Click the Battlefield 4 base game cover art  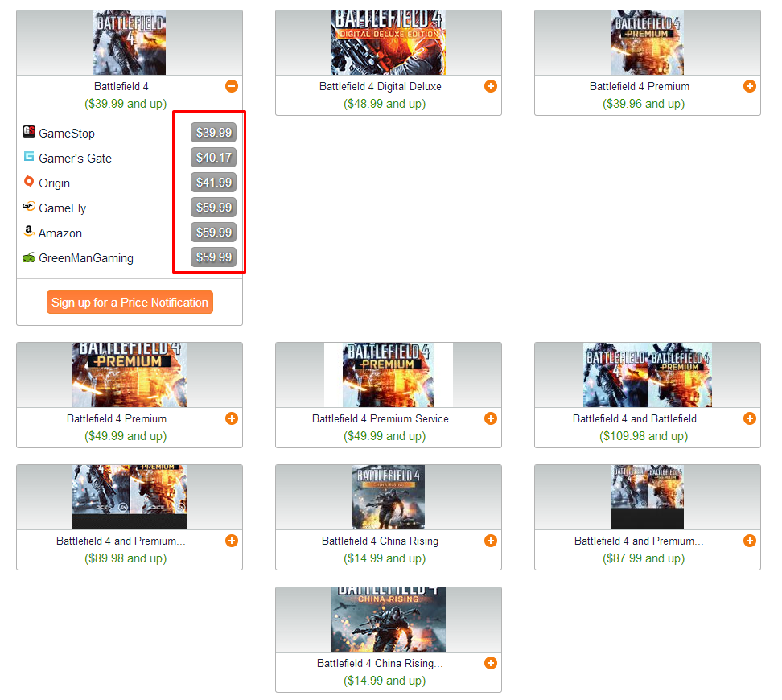(130, 43)
